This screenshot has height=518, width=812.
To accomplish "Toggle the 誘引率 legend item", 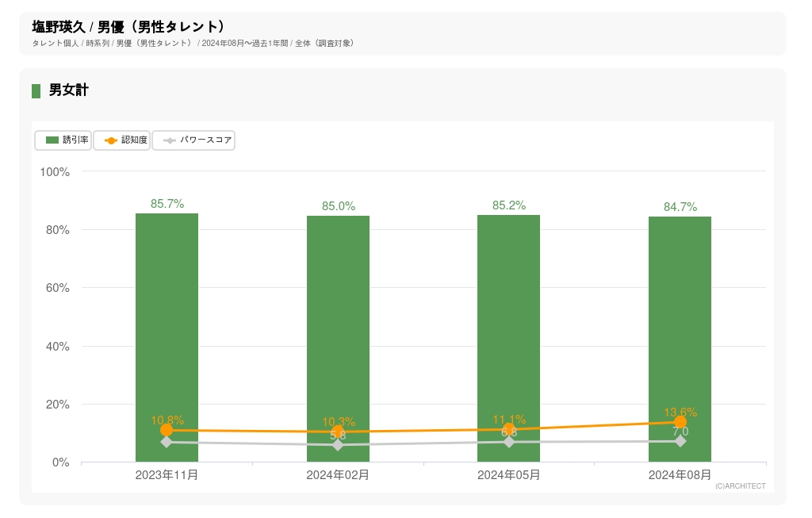I will point(63,140).
